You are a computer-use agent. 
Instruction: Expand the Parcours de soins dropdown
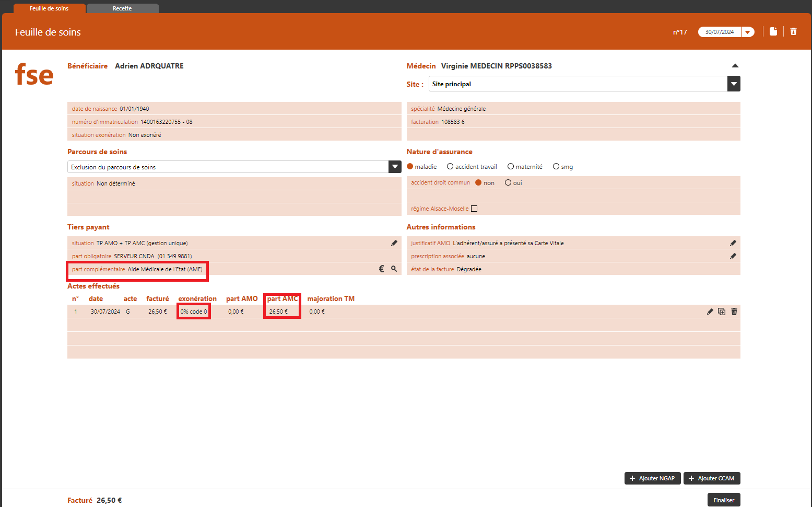coord(395,167)
